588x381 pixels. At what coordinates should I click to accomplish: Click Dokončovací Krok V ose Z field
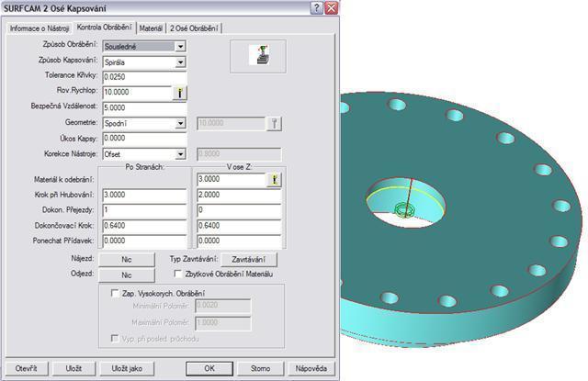[x=239, y=226]
